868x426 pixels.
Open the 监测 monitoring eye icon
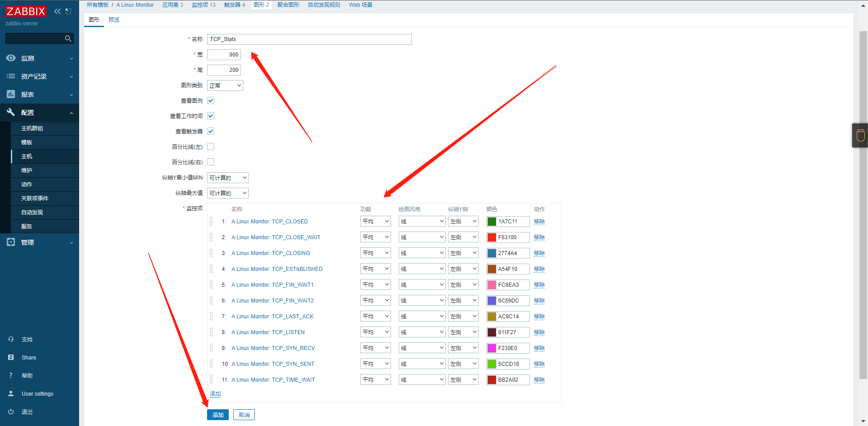(x=11, y=58)
